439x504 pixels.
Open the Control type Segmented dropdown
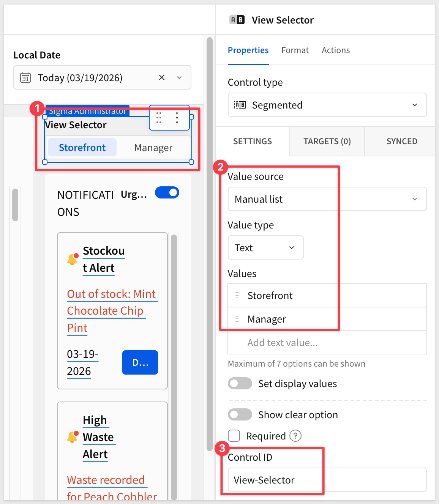(327, 105)
